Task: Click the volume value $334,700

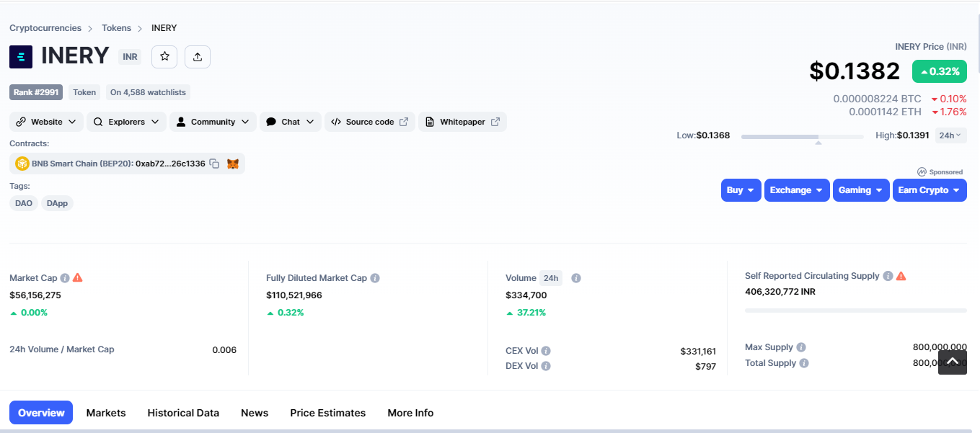Action: pyautogui.click(x=526, y=295)
